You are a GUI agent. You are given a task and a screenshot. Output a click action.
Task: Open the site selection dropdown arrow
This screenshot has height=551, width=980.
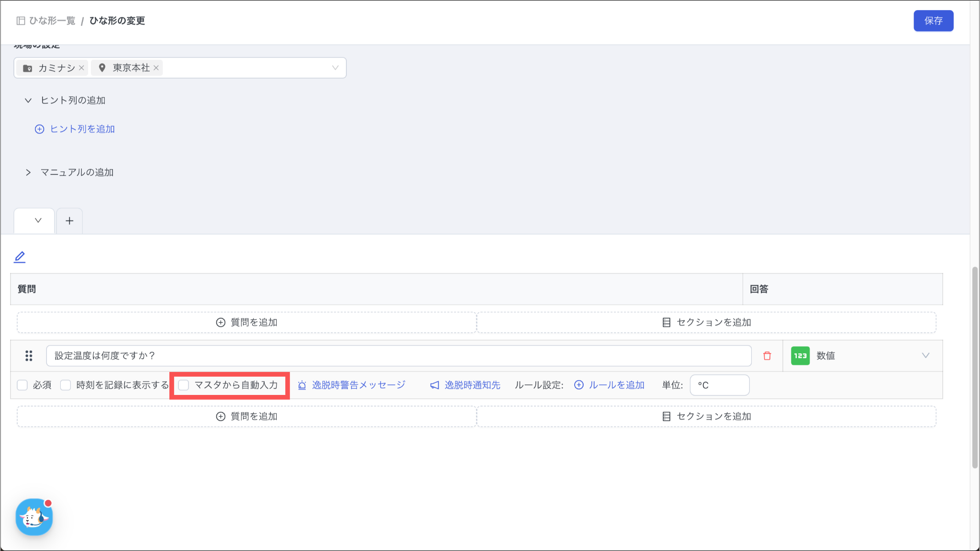[x=335, y=68]
